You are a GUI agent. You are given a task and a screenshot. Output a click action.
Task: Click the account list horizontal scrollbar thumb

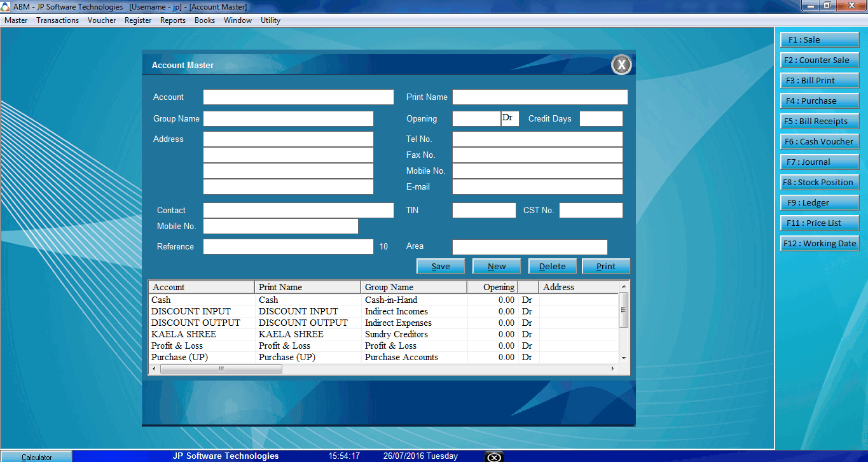pyautogui.click(x=221, y=369)
